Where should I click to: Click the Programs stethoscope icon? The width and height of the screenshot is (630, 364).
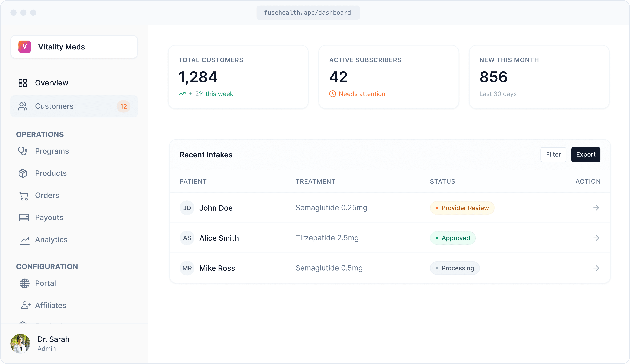click(x=23, y=151)
